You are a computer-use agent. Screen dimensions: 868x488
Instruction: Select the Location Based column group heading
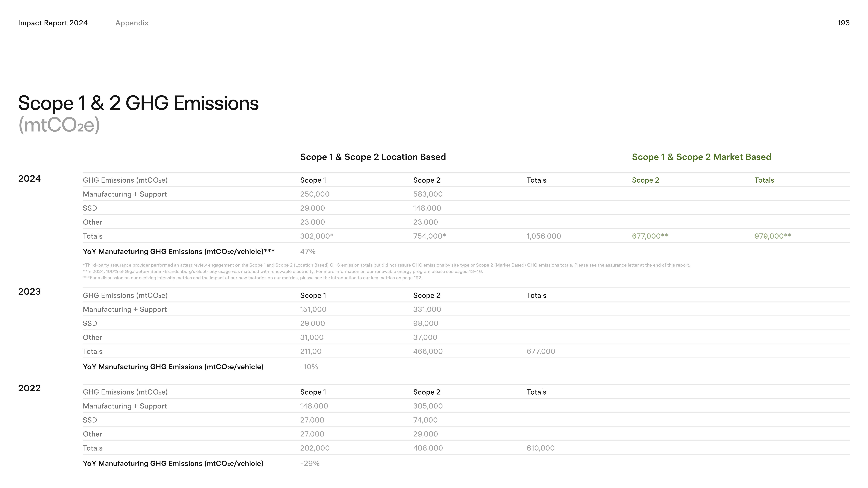tap(373, 157)
